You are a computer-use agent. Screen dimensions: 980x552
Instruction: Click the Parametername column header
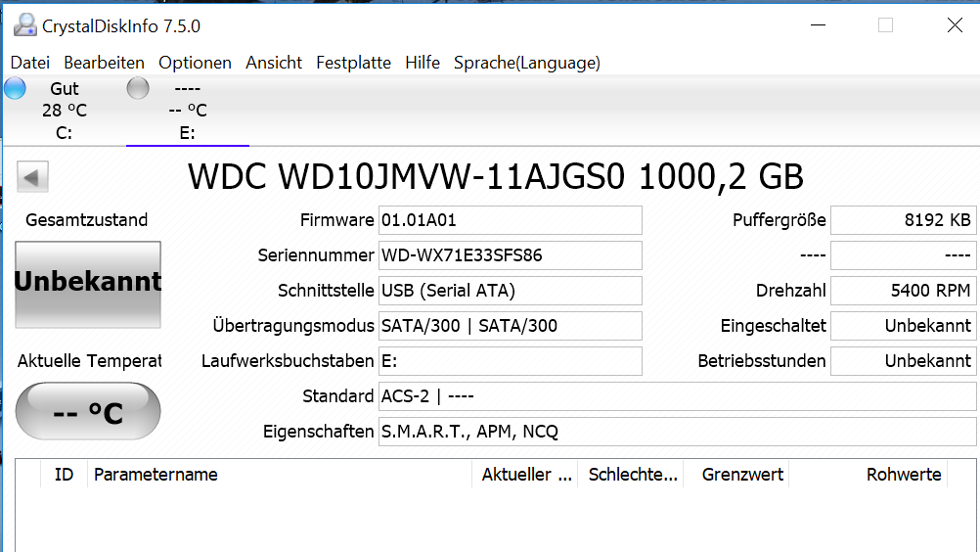click(x=280, y=475)
